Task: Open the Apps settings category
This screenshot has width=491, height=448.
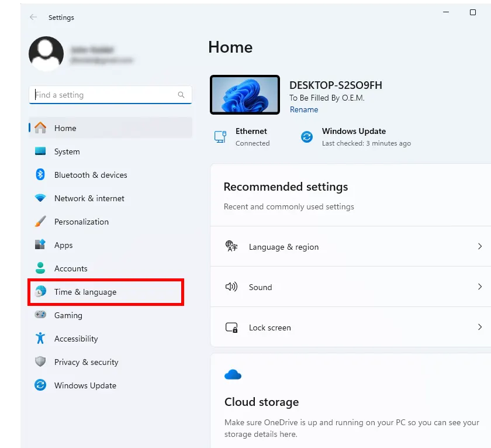Action: coord(63,245)
